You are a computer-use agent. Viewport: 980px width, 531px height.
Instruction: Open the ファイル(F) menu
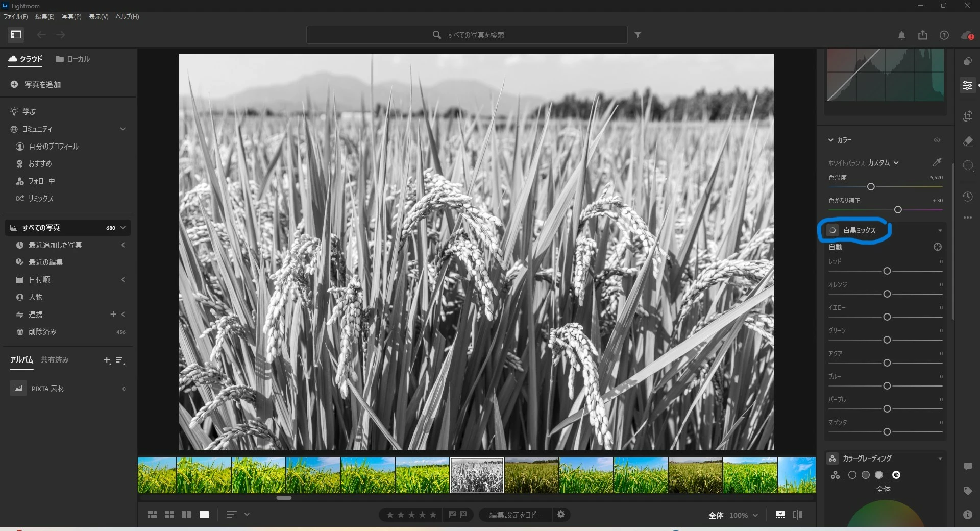click(15, 16)
